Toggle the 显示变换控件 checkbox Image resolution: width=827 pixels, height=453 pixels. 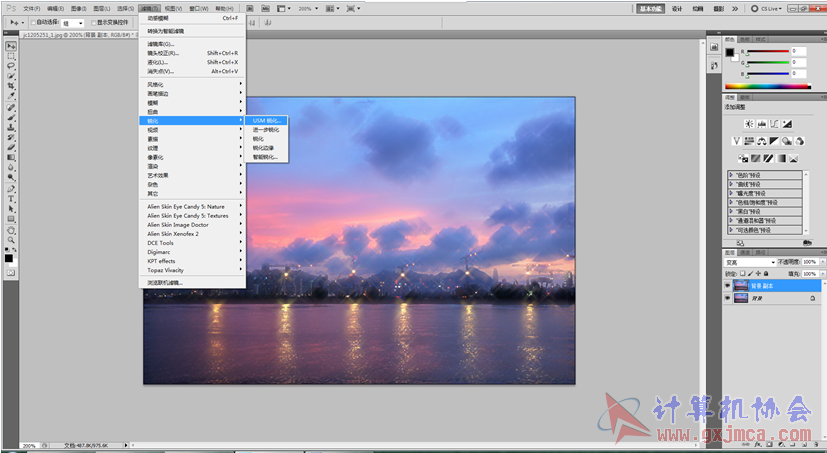pos(95,22)
